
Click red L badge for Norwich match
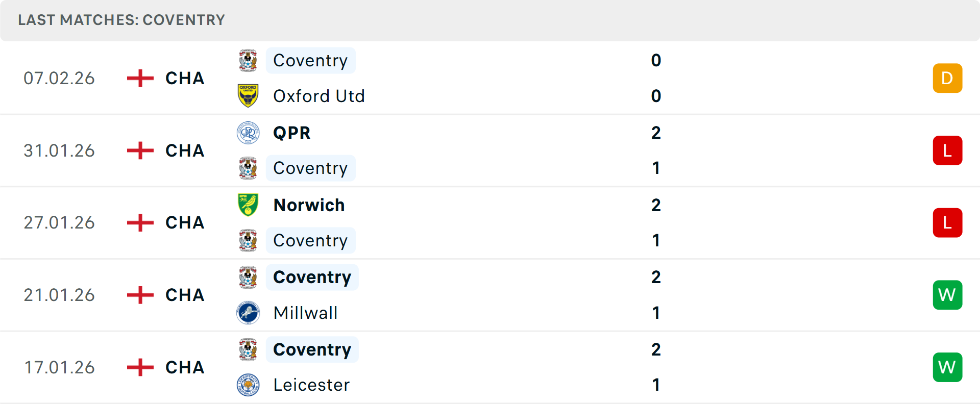[x=947, y=223]
